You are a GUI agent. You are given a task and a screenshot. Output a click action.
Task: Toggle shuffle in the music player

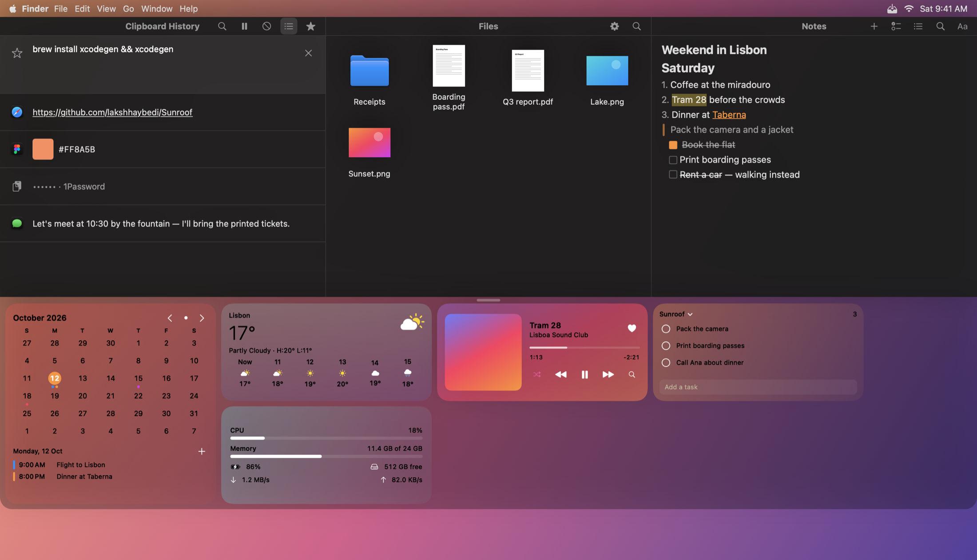537,374
